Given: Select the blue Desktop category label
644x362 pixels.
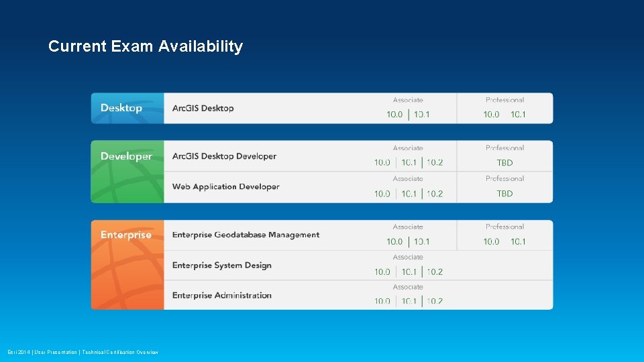Looking at the screenshot, I should 121,108.
